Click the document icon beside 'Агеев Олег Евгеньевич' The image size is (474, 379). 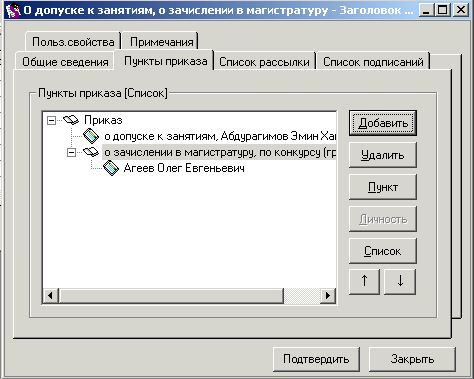[x=111, y=168]
